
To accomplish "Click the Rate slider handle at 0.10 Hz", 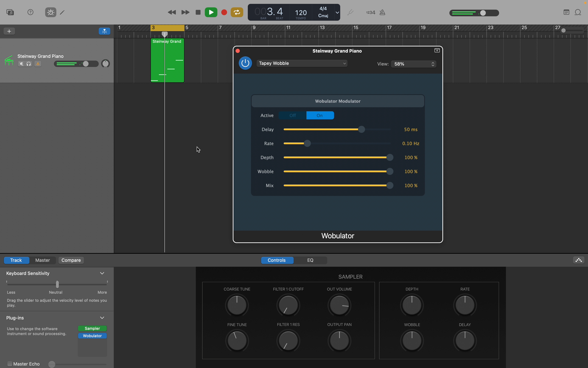I will point(307,143).
